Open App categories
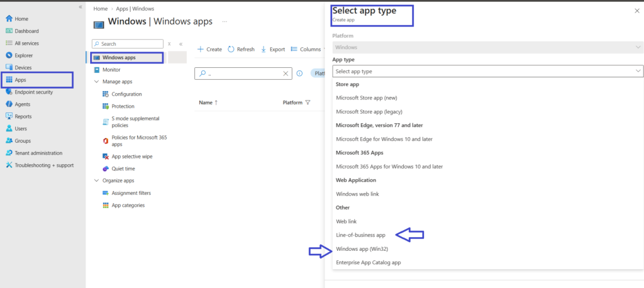The height and width of the screenshot is (288, 644). click(x=128, y=206)
